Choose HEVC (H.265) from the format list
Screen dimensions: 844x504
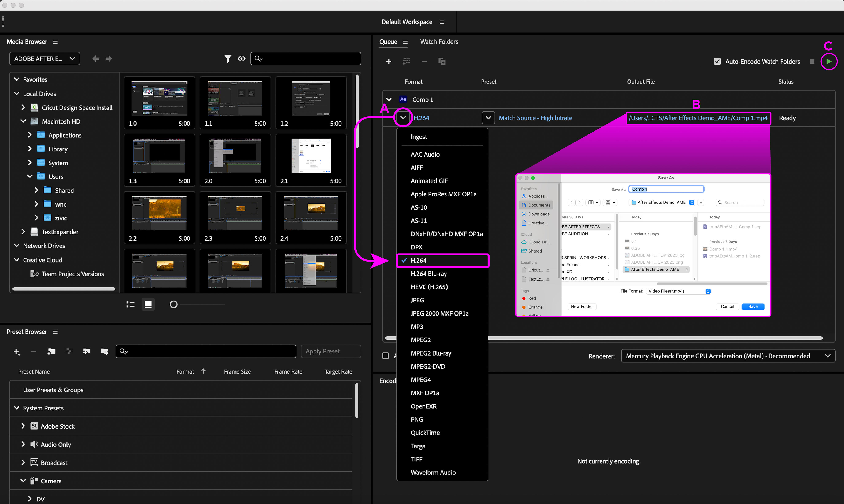429,287
